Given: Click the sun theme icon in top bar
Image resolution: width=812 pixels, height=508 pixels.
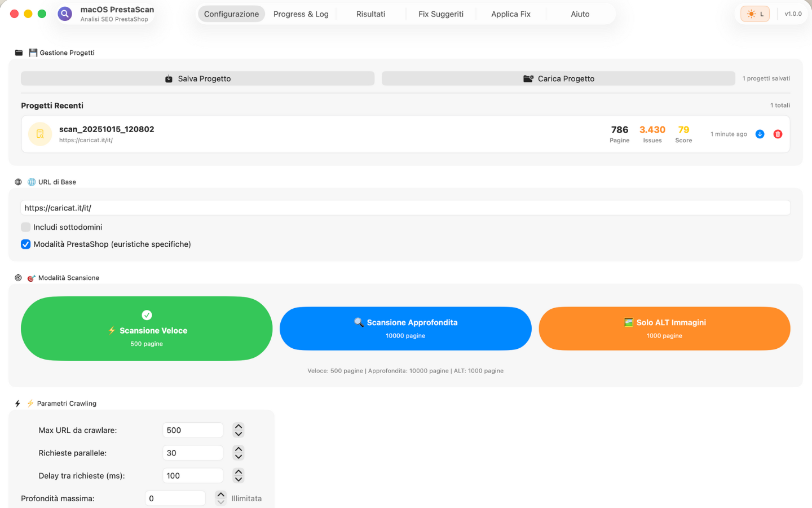Looking at the screenshot, I should 750,14.
